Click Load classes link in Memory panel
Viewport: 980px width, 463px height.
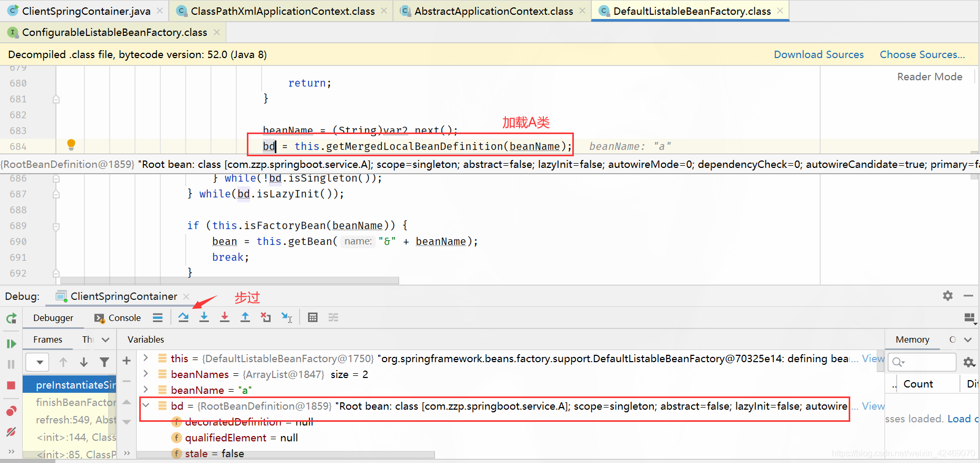(x=963, y=419)
